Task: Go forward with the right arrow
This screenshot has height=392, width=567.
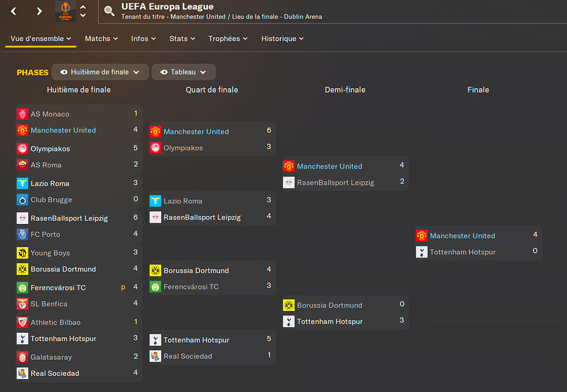Action: 39,11
